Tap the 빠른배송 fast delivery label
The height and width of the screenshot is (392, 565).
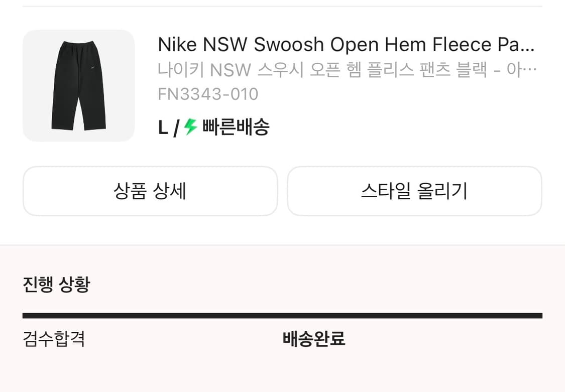(x=235, y=128)
